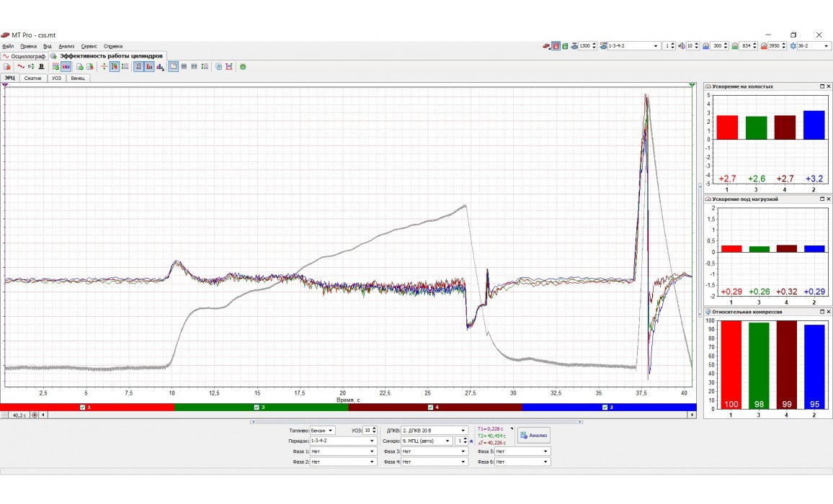Click the bold B toolbar icon
Viewport: 833px width, 504px height.
pyautogui.click(x=41, y=67)
